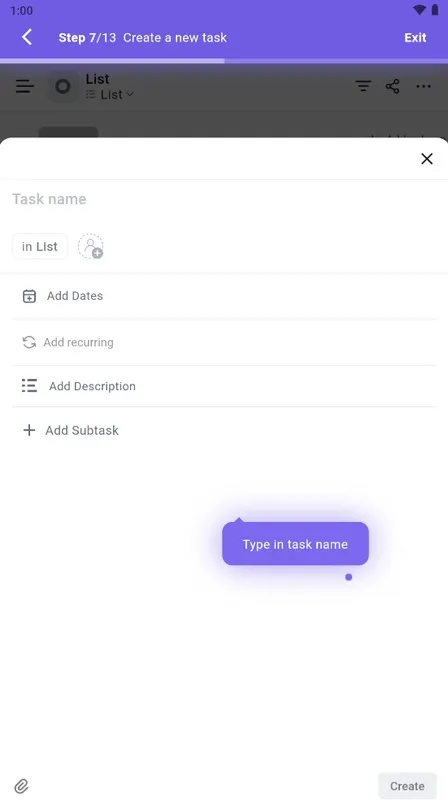The width and height of the screenshot is (448, 800).
Task: Tap the Add Dates calendar icon
Action: coord(29,296)
